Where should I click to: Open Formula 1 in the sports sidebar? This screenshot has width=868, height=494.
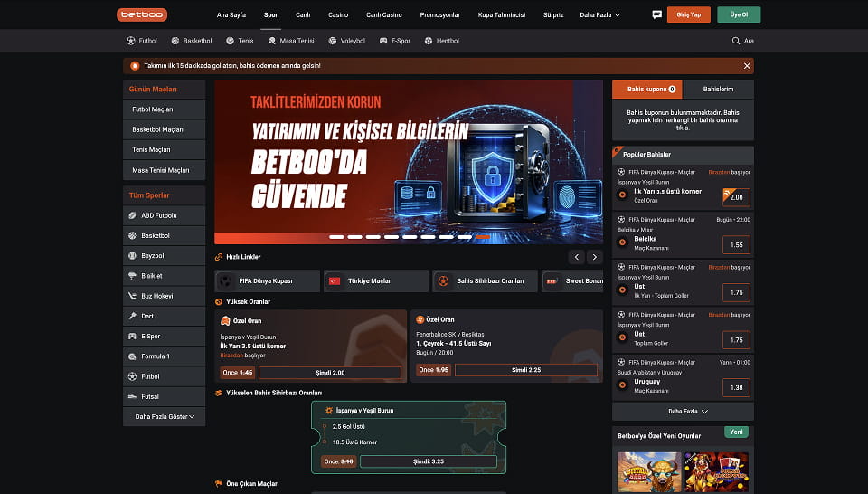click(x=164, y=356)
